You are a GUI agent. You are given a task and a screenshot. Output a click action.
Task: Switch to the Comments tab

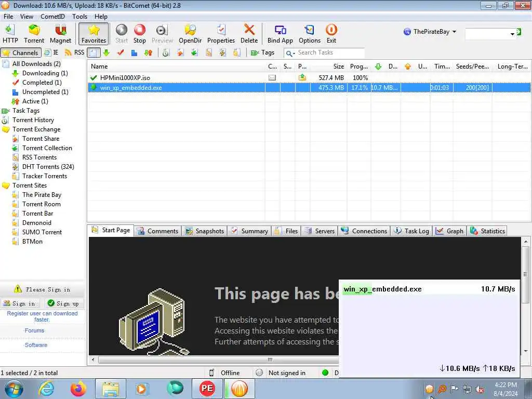158,231
